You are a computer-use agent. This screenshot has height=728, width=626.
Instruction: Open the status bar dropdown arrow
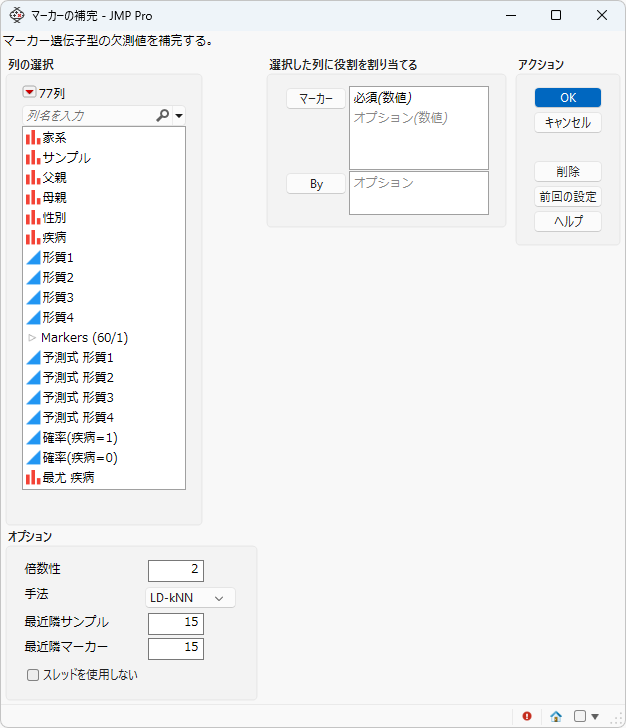tap(595, 716)
